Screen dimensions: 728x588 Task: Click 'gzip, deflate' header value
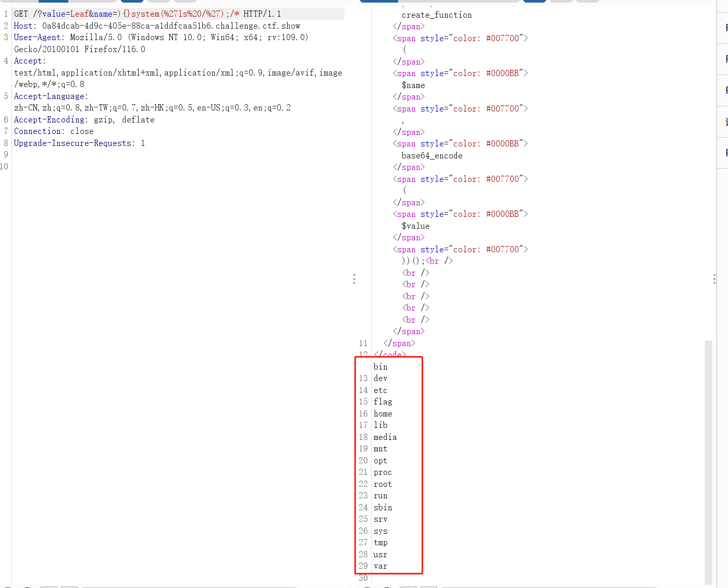coord(124,119)
